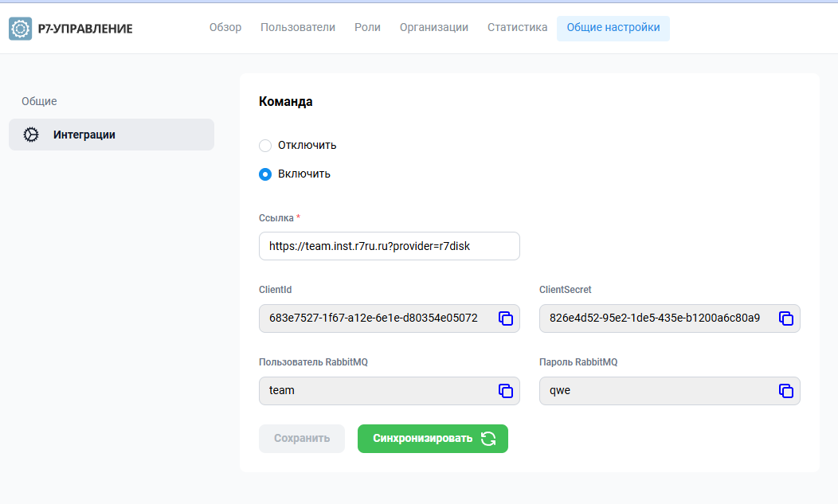Viewport: 838px width, 504px height.
Task: Copy the ClientId value
Action: coord(505,318)
